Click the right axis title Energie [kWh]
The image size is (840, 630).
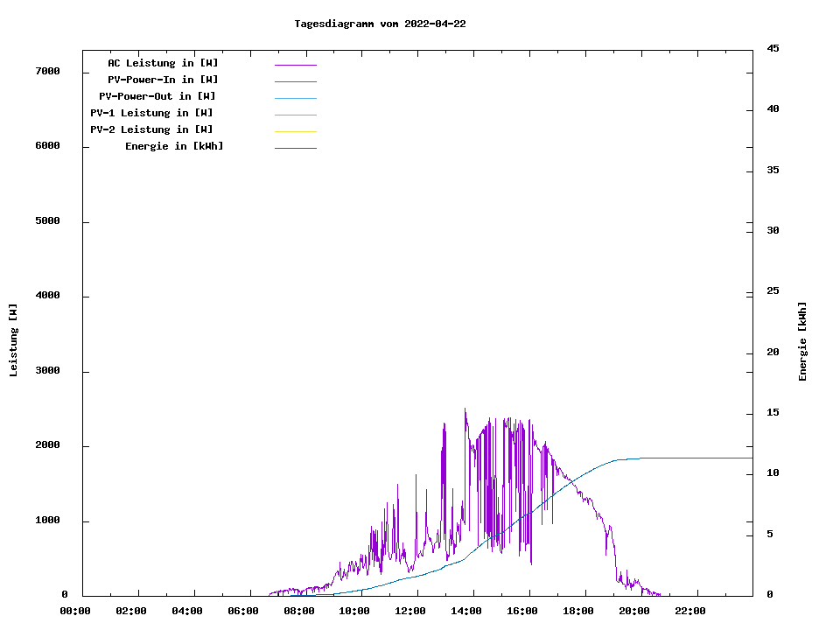point(802,341)
